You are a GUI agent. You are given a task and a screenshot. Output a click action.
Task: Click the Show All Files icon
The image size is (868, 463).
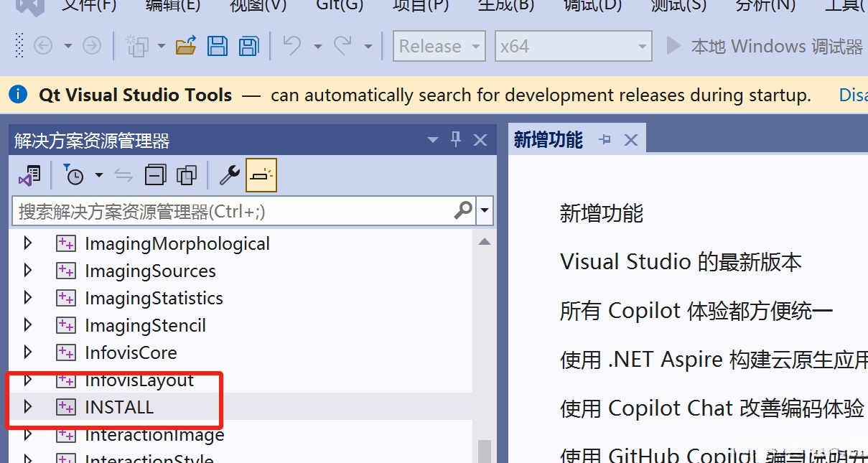tap(187, 175)
